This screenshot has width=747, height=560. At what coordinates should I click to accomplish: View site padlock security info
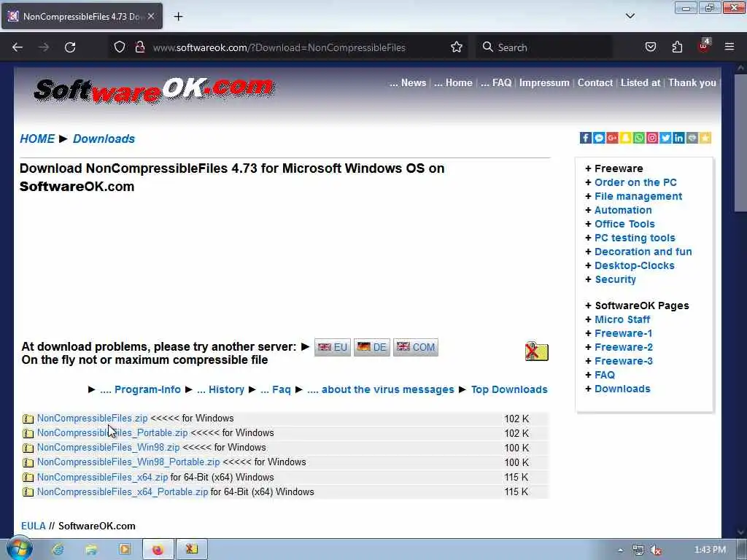(139, 47)
